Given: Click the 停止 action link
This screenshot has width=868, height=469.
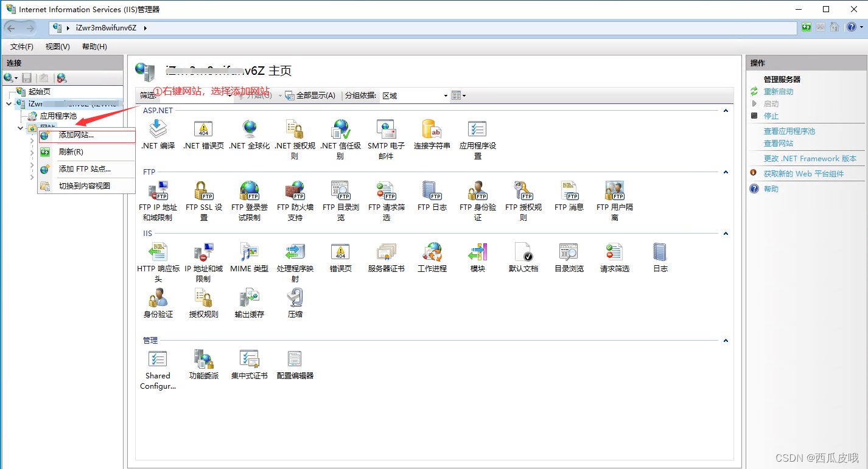Looking at the screenshot, I should (771, 116).
